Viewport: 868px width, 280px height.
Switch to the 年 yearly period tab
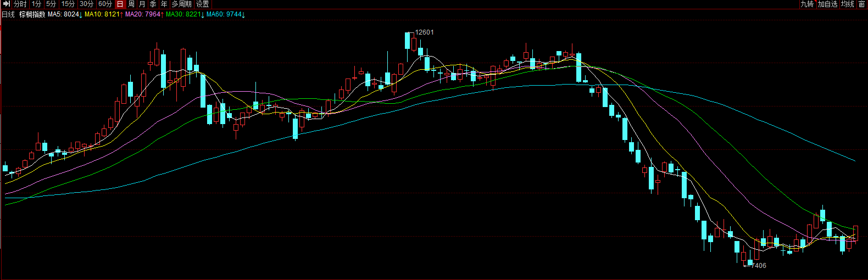164,4
